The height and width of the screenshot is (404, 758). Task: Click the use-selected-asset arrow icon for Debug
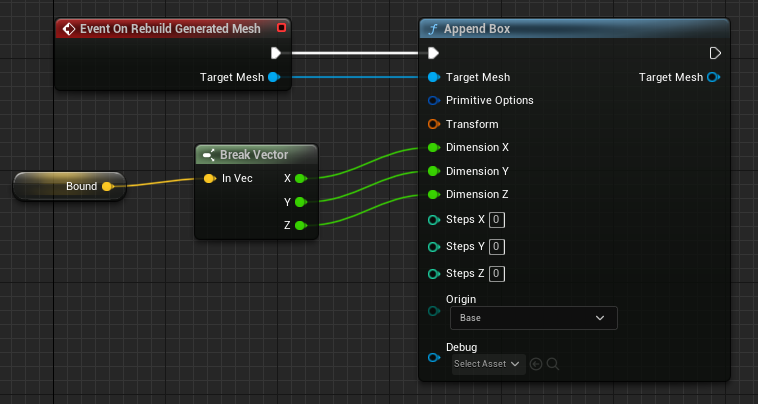click(536, 364)
